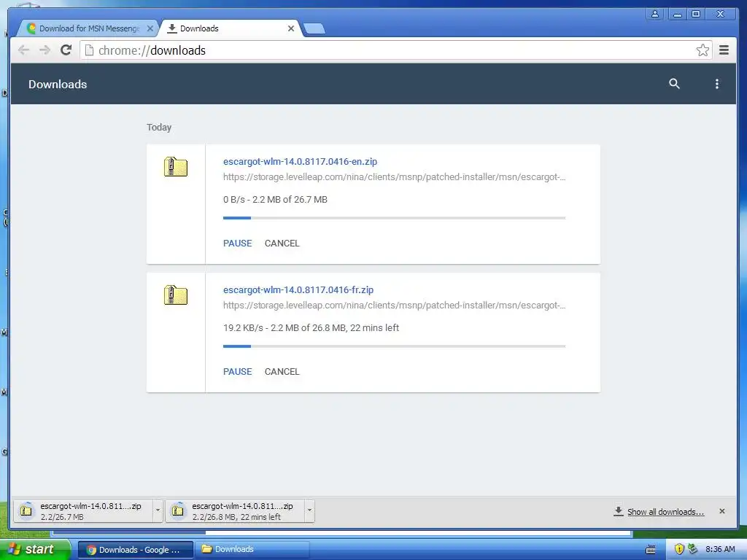Click the Downloads page header title

tap(58, 85)
